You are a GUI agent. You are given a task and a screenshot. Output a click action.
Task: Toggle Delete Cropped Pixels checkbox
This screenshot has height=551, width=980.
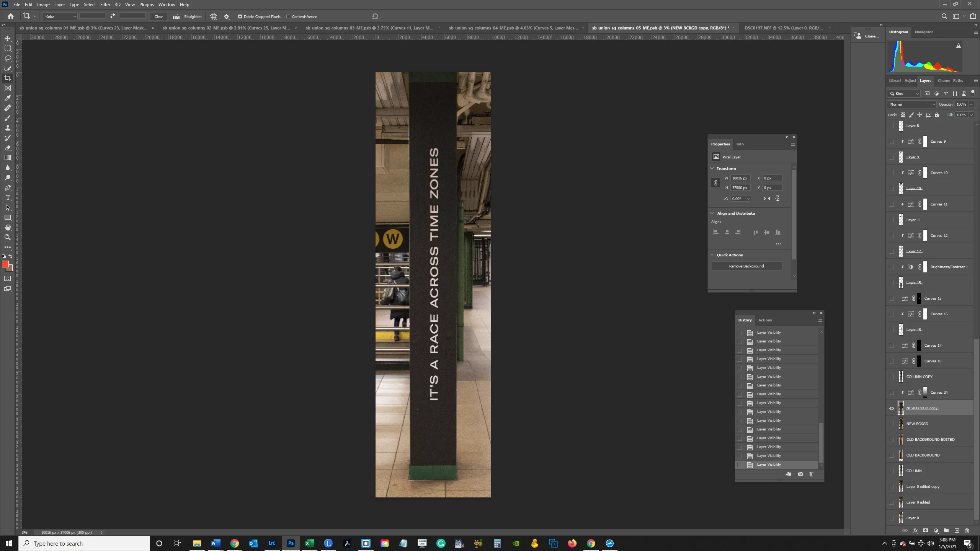240,16
